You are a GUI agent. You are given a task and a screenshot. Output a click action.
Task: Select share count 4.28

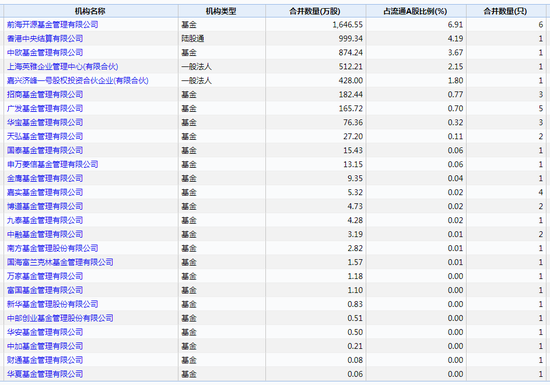355,220
